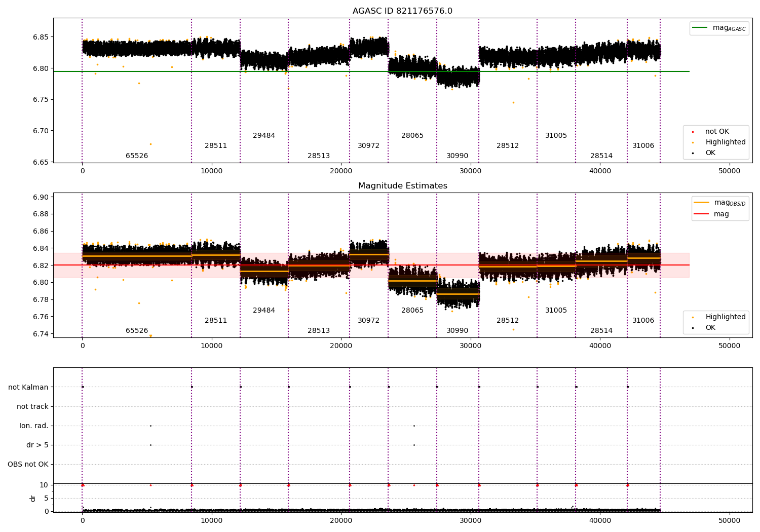Image resolution: width=760 pixels, height=532 pixels.
Task: Click obsid label 30990 in the top plot
Action: point(457,156)
